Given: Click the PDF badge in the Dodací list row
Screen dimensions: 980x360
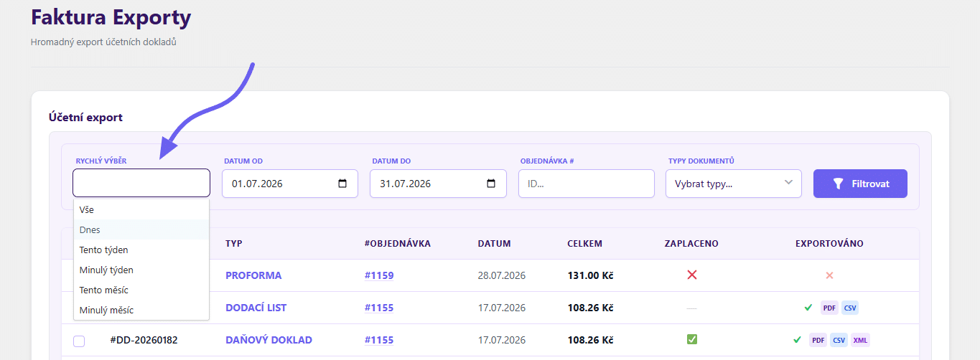Looking at the screenshot, I should [x=829, y=308].
